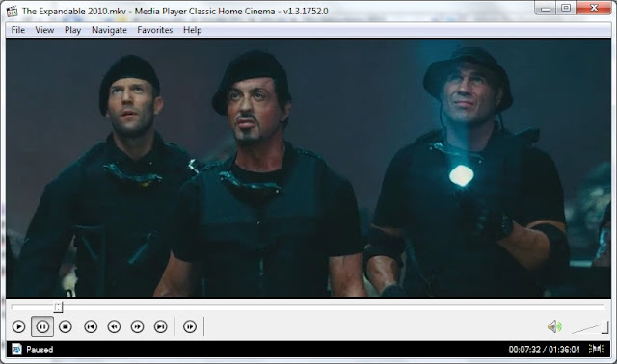Viewport: 617px width, 364px height.
Task: Open the Navigate menu
Action: coord(109,30)
